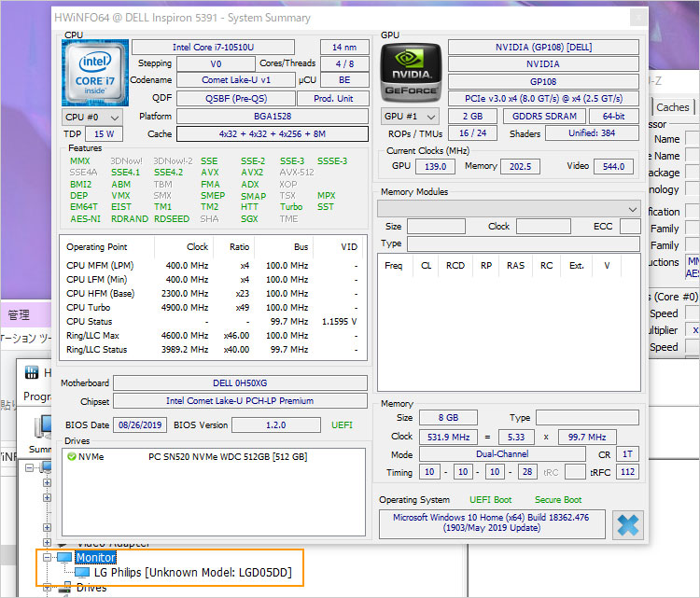The height and width of the screenshot is (598, 700).
Task: Click the Ring/LLC Max row
Action: tap(212, 336)
